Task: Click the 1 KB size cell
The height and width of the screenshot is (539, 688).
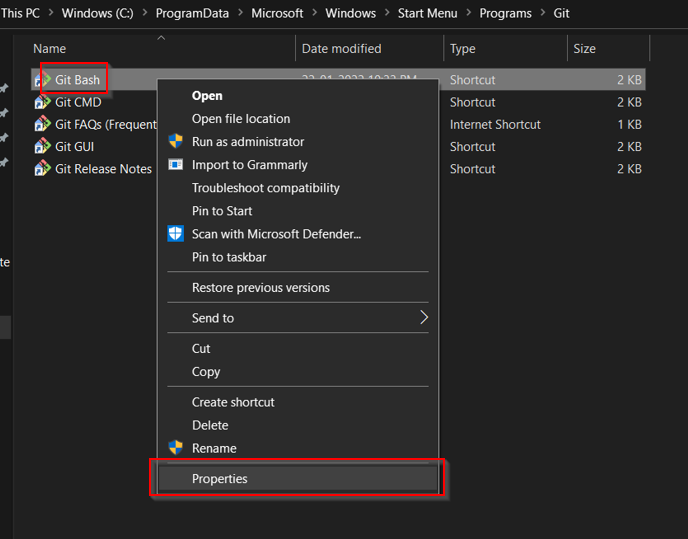Action: [629, 125]
